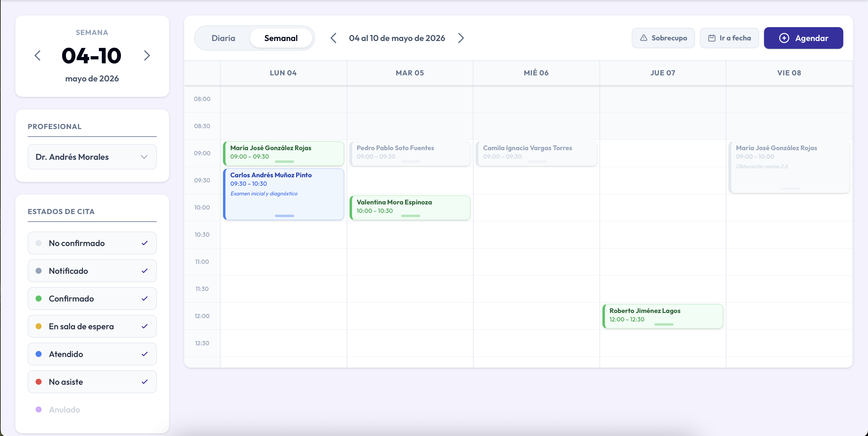Click the 11:00 time label
Viewport: 868px width, 436px height.
tap(202, 262)
